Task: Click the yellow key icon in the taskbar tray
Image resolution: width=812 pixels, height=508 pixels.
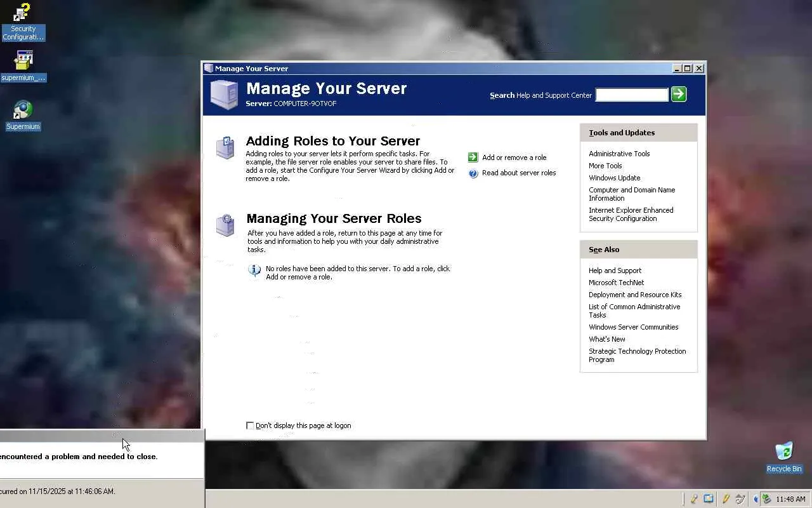Action: click(x=695, y=499)
